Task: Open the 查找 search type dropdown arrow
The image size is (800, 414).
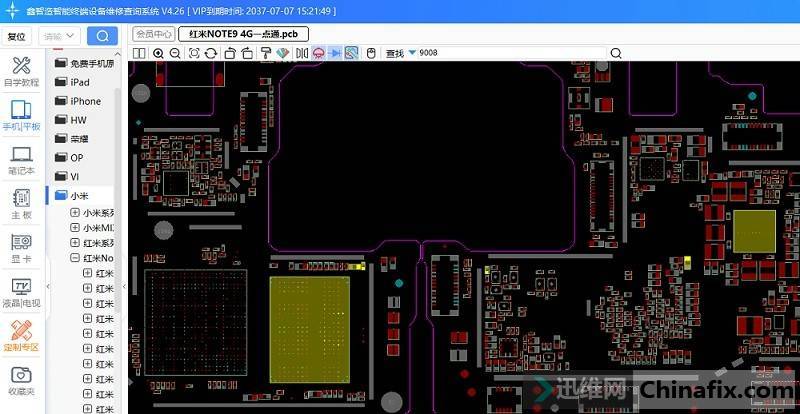Action: (411, 52)
